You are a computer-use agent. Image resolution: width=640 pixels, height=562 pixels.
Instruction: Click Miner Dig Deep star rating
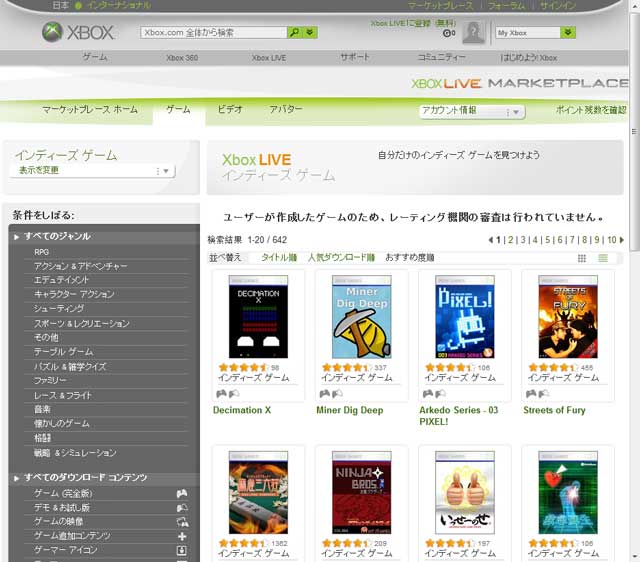tap(346, 367)
